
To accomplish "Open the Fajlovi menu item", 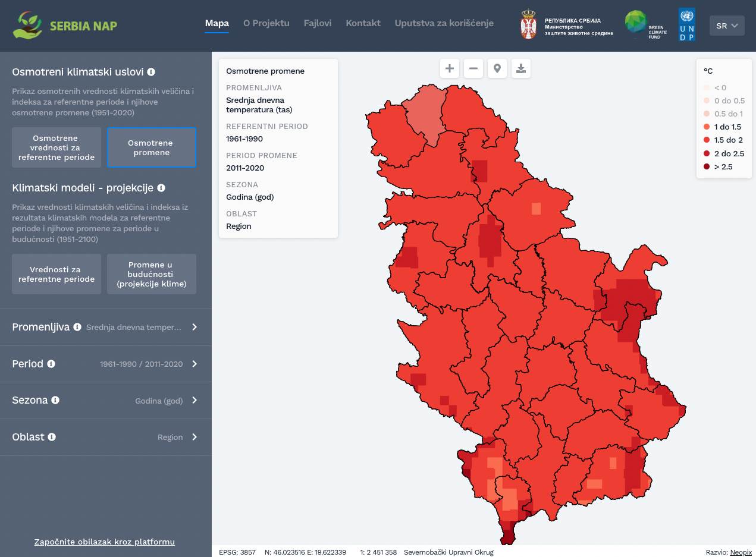I will coord(318,23).
